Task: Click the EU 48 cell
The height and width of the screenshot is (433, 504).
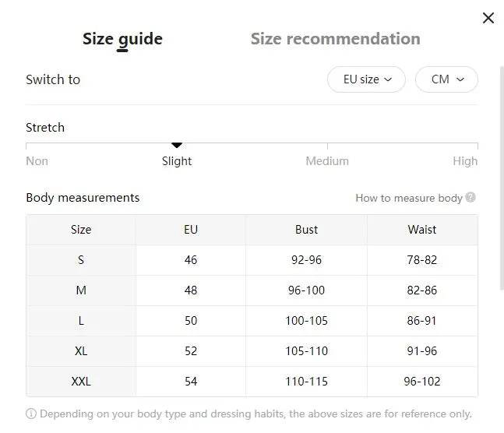Action: pyautogui.click(x=191, y=290)
